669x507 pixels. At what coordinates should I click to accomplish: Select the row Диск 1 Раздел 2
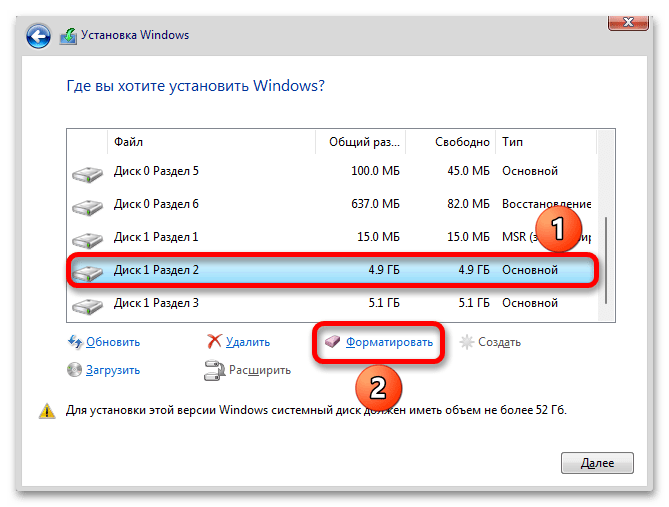(x=332, y=270)
